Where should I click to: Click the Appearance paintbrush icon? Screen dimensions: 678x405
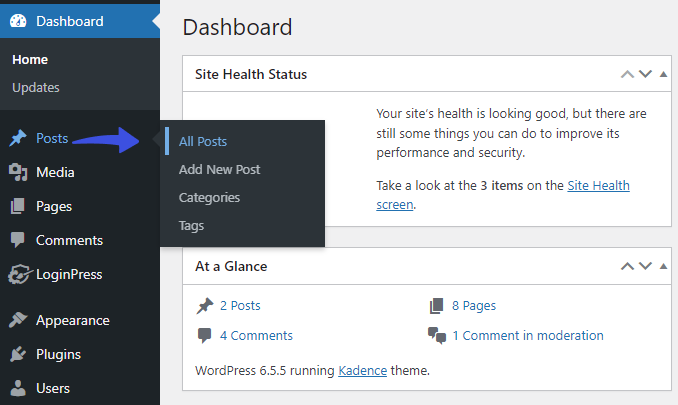click(x=18, y=320)
